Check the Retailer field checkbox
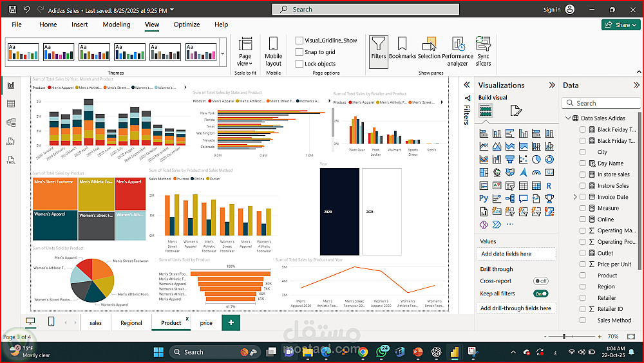644x363 pixels. tap(582, 298)
